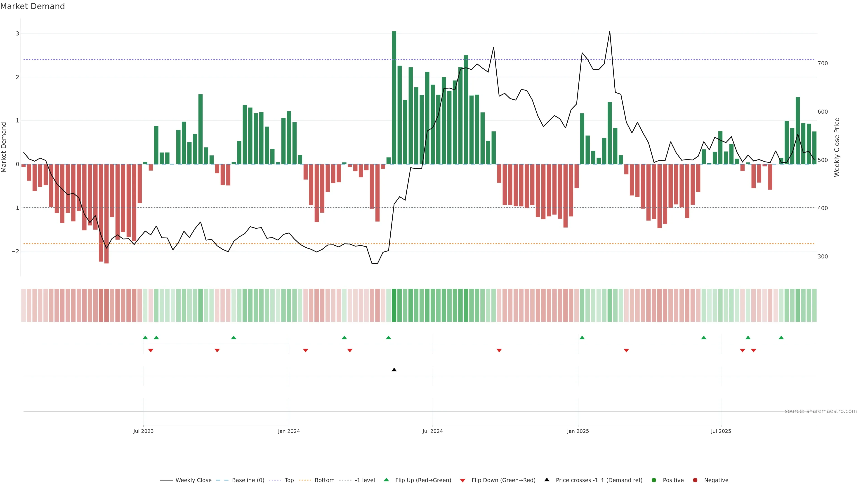Click the green flip-up marker near Jan 2025

[582, 338]
